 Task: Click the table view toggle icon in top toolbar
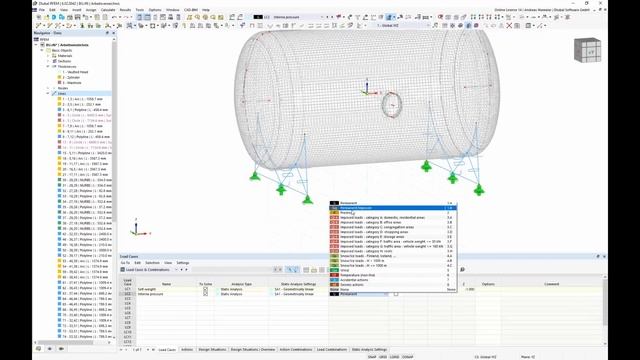(147, 17)
